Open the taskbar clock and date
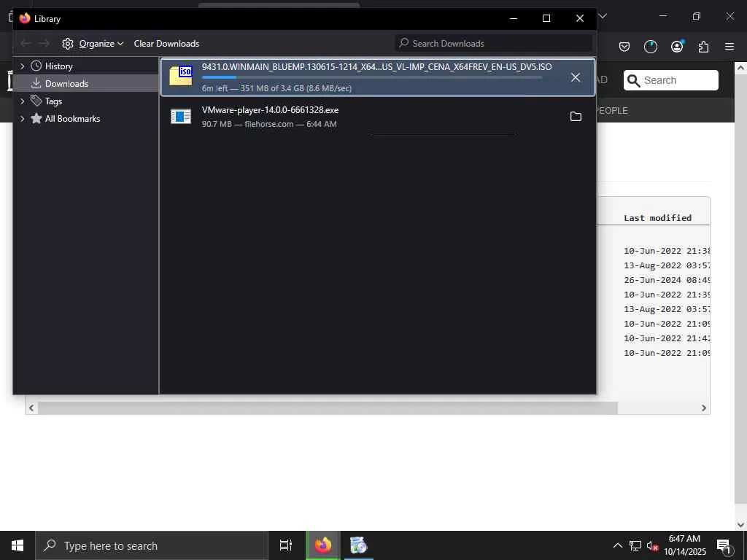This screenshot has height=560, width=747. pyautogui.click(x=684, y=545)
